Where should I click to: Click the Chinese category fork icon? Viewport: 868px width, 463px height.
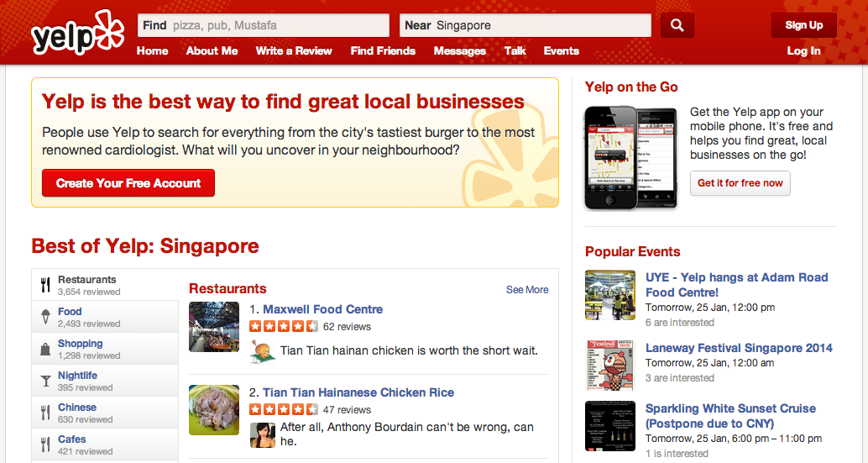[45, 413]
